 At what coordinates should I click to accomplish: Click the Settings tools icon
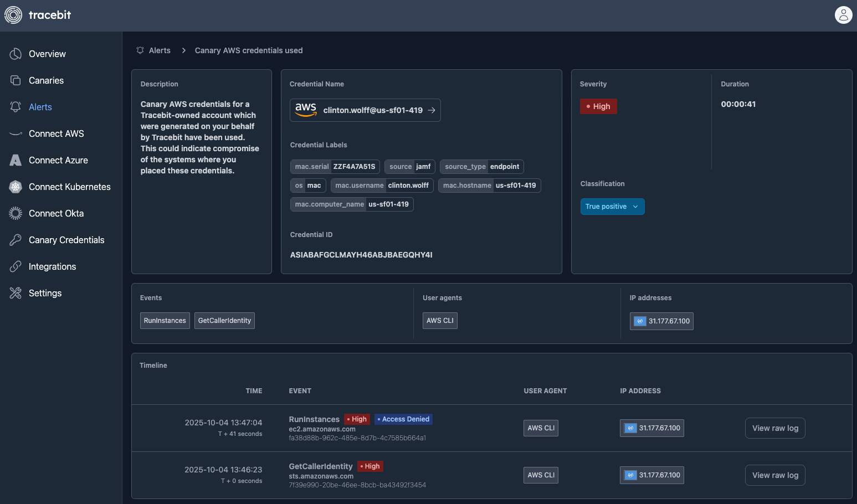click(16, 293)
